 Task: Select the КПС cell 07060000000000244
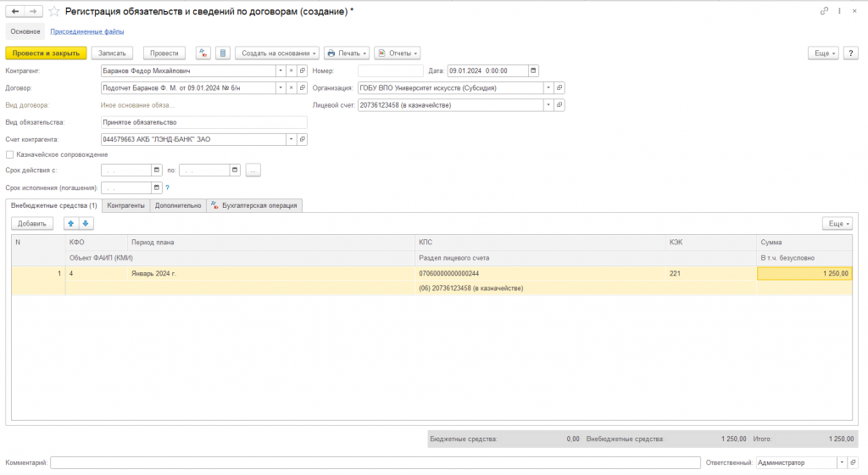(540, 273)
